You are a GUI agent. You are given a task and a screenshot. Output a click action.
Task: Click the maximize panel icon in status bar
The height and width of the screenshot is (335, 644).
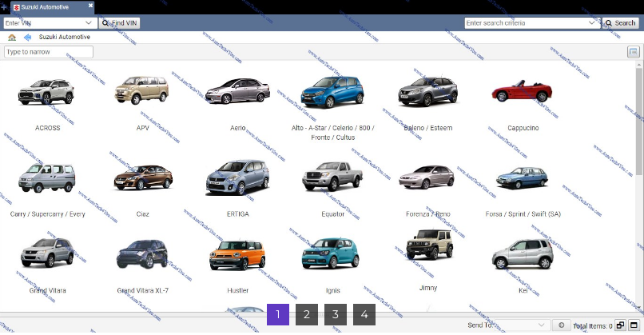[634, 325]
